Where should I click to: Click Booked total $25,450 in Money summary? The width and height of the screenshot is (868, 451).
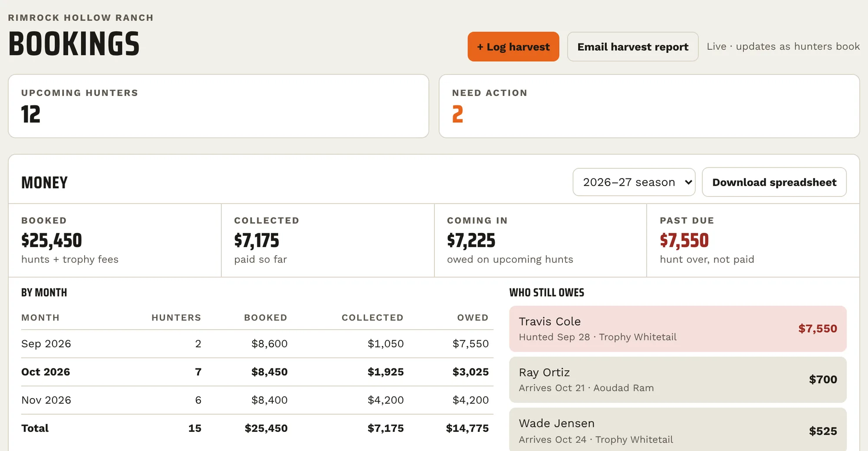click(x=52, y=241)
